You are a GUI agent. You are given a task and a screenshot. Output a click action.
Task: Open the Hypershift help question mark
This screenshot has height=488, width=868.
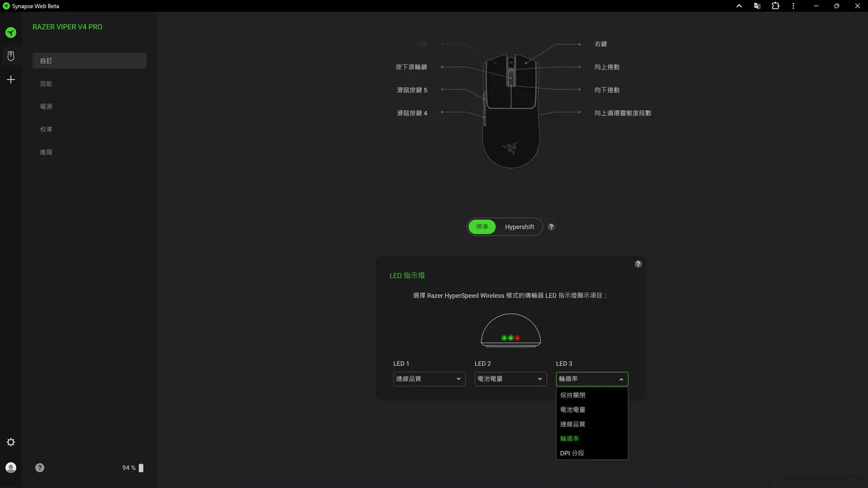[551, 227]
